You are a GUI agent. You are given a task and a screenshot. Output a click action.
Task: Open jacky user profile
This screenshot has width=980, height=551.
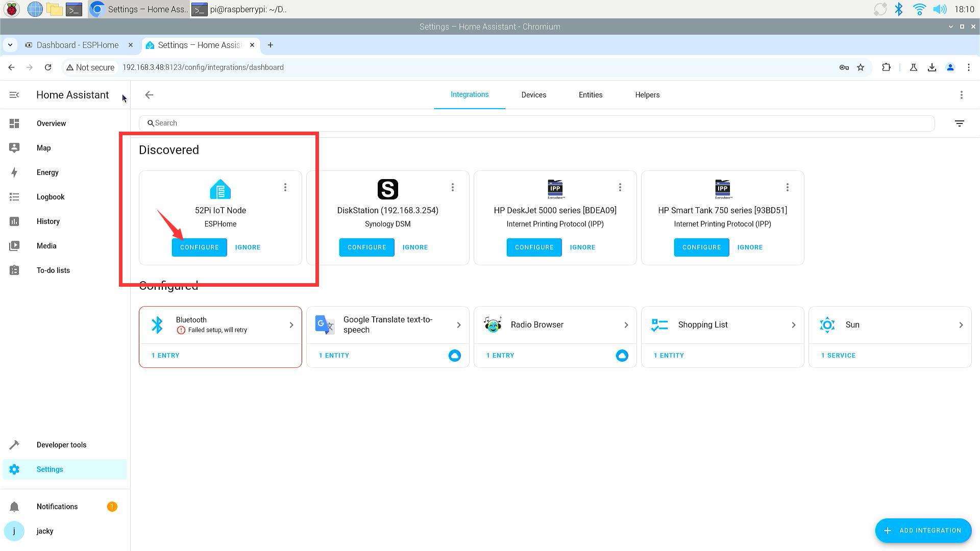[65, 531]
